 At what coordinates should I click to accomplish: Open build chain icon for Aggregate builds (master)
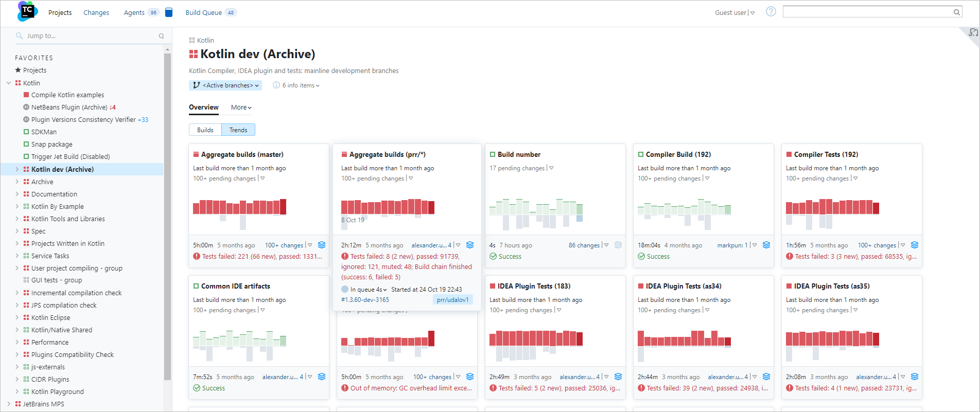322,245
